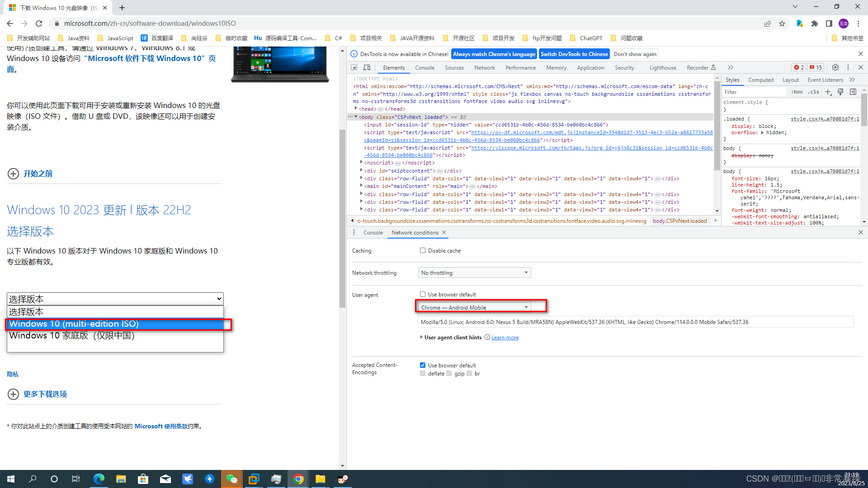868x488 pixels.
Task: Open the 选择版本 edition select box
Action: tap(115, 299)
